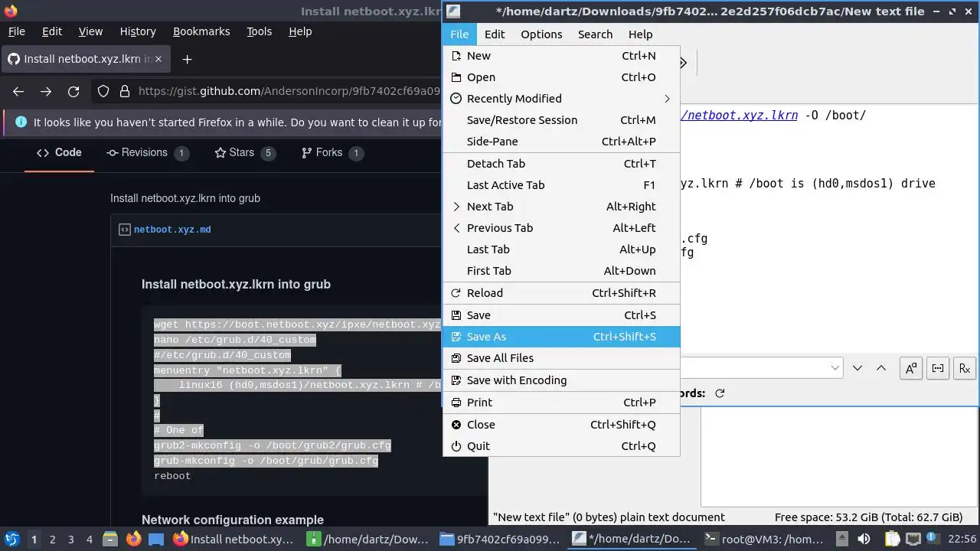Go back in Firefox

(x=18, y=91)
